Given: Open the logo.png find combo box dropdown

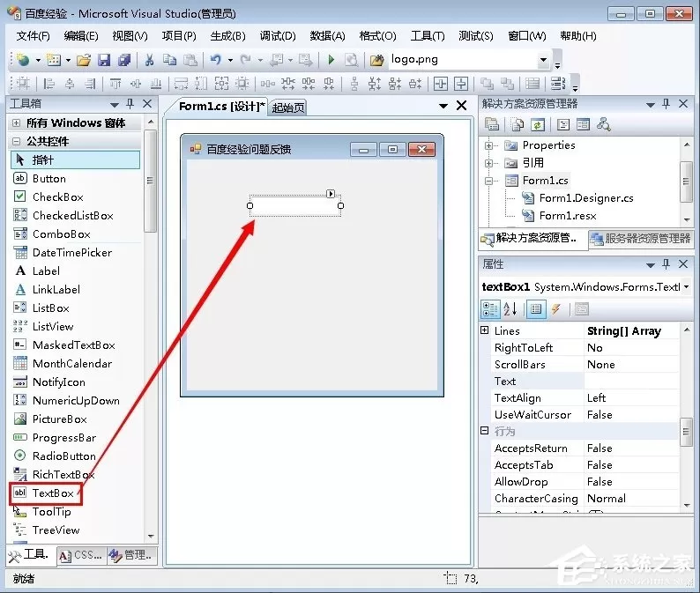Looking at the screenshot, I should coord(543,59).
